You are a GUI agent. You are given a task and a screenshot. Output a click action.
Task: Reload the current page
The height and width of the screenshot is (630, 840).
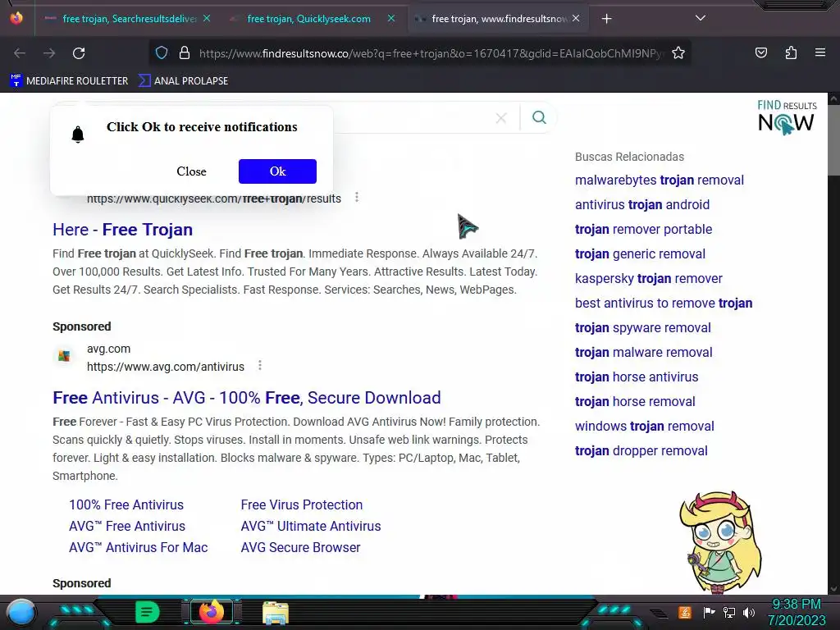point(79,53)
